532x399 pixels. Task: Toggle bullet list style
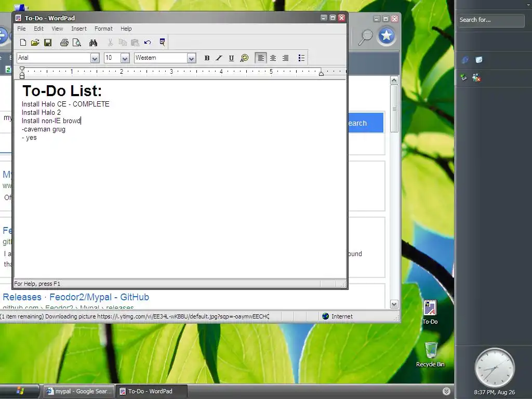click(x=301, y=58)
